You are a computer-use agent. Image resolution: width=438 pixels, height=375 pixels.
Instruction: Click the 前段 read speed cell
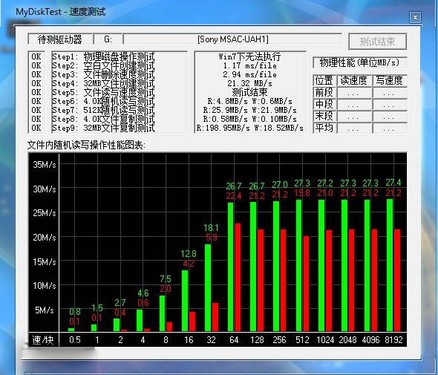pos(354,93)
